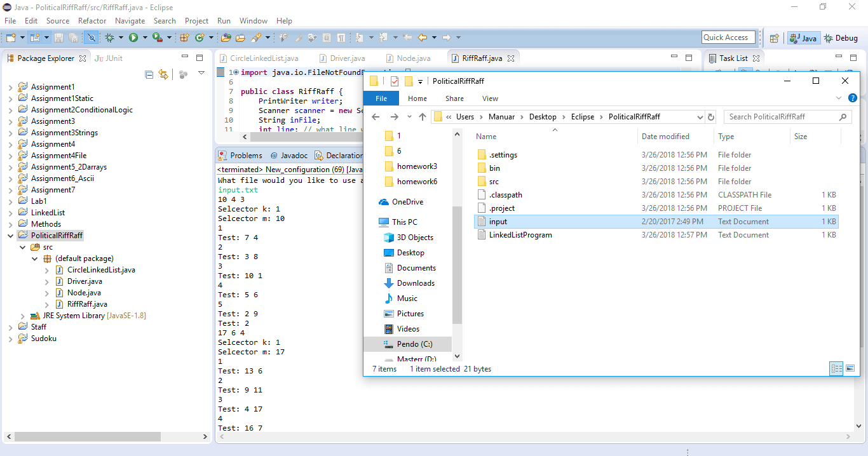This screenshot has width=868, height=456.
Task: Click the Open Task folder icon
Action: coord(240,37)
